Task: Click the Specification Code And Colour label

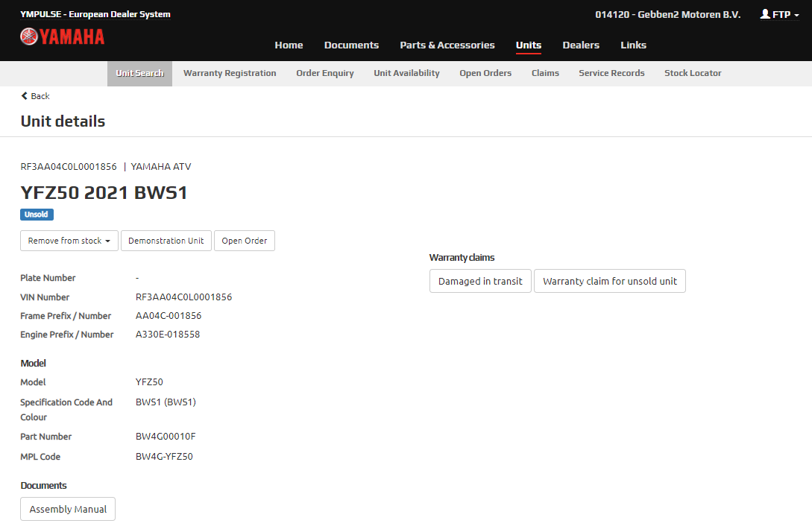Action: coord(66,409)
